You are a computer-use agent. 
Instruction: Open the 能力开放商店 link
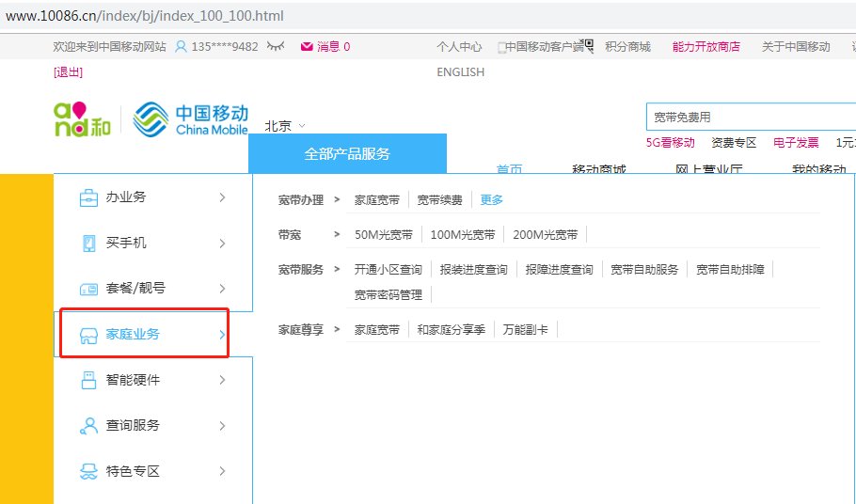point(706,47)
